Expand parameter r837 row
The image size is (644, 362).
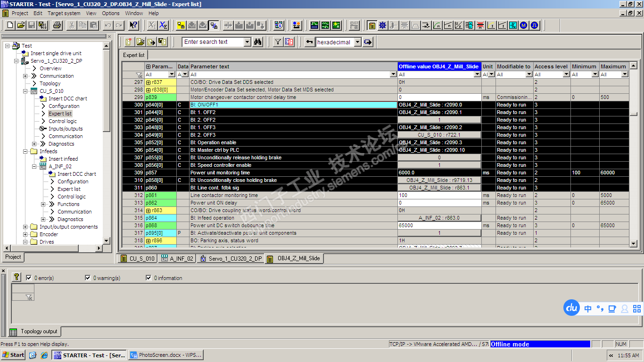pos(149,82)
